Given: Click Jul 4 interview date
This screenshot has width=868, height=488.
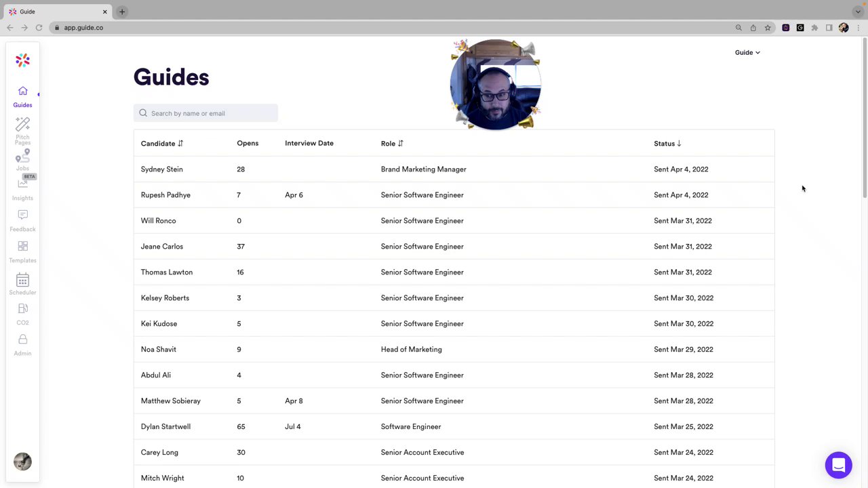Looking at the screenshot, I should pyautogui.click(x=293, y=427).
